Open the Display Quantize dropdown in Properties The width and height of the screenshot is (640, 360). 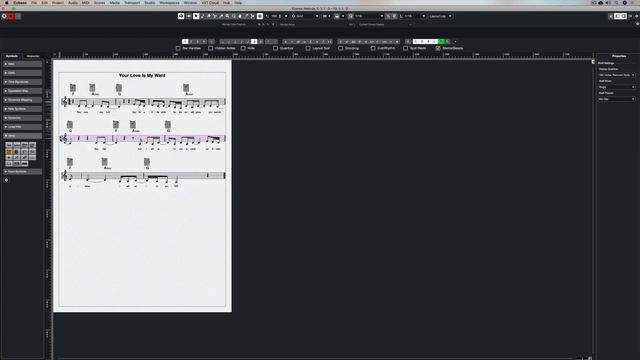[616, 75]
